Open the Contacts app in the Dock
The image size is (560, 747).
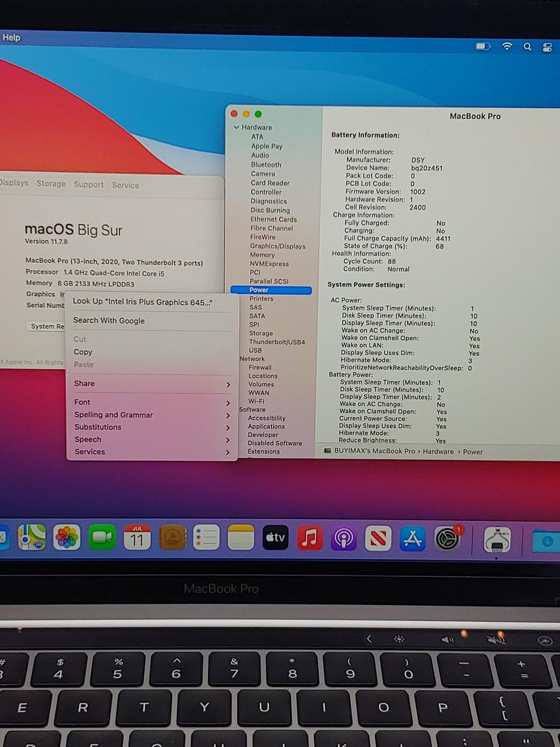tap(172, 537)
